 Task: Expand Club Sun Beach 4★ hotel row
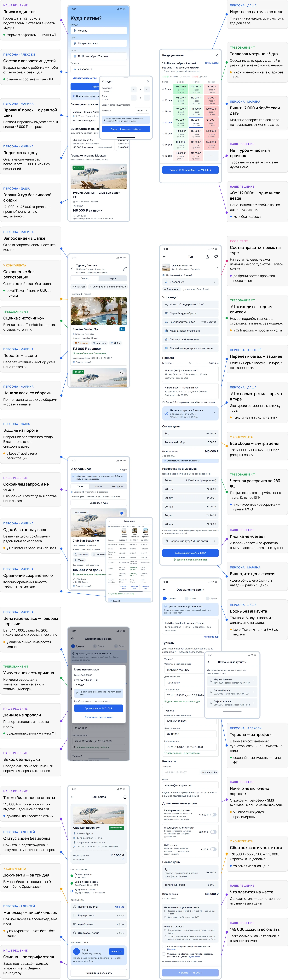[x=190, y=267]
